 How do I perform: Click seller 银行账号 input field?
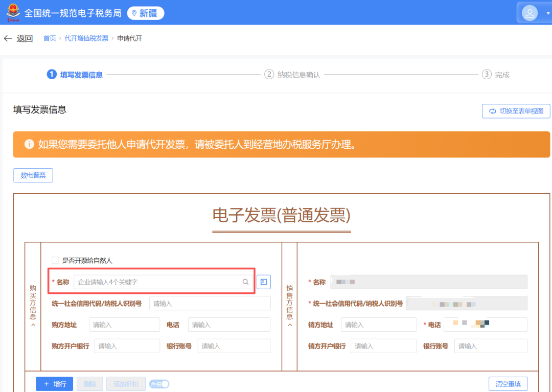pos(491,346)
